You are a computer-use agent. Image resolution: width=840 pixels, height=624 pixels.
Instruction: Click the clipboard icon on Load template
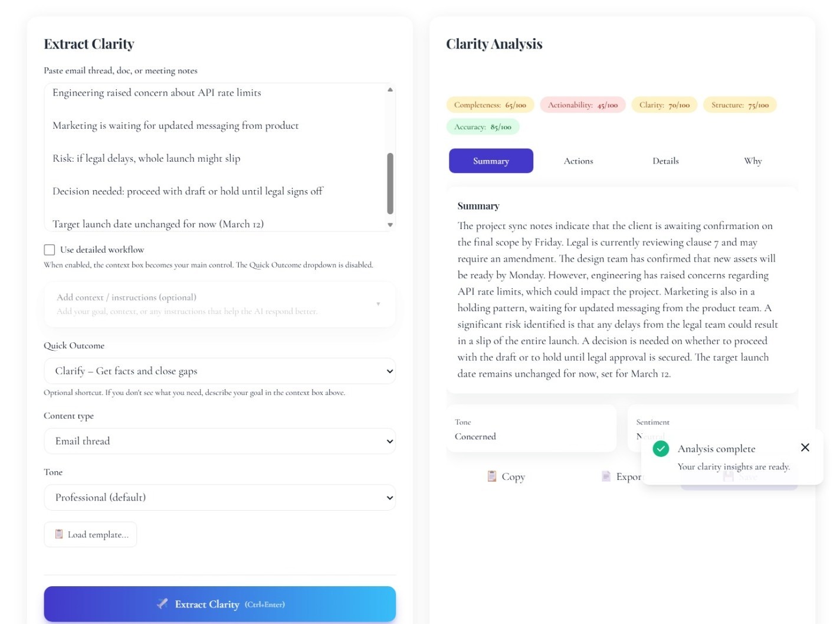pos(58,534)
